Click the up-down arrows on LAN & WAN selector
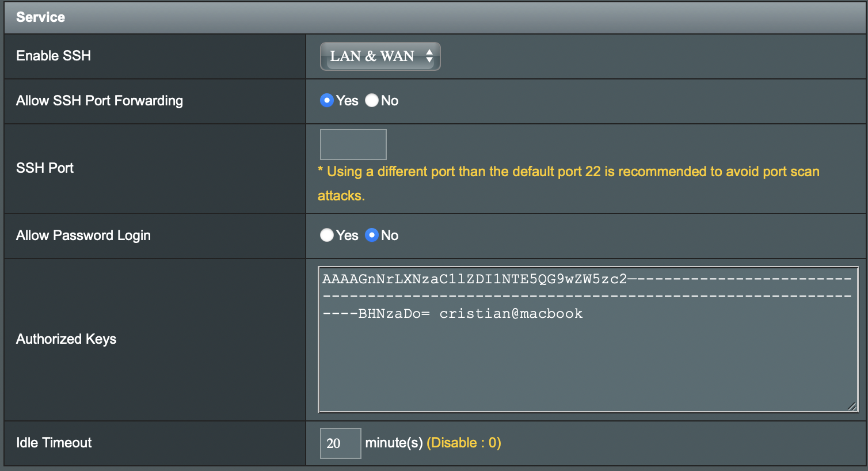Screen dimensions: 868x471 click(429, 56)
